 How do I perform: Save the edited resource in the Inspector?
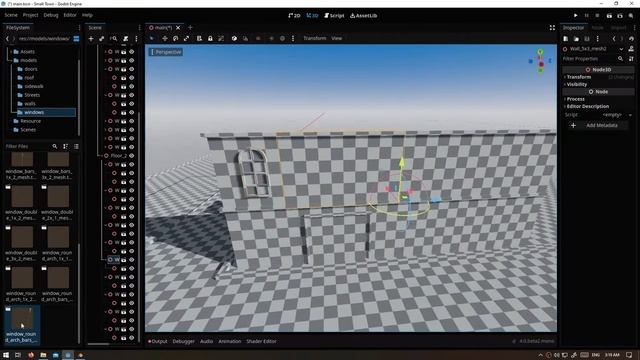587,39
